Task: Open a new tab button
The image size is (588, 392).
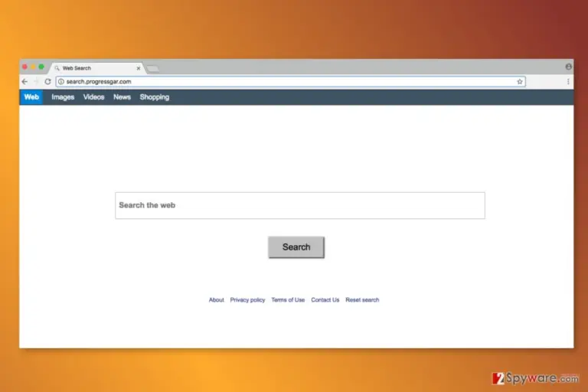Action: 152,69
